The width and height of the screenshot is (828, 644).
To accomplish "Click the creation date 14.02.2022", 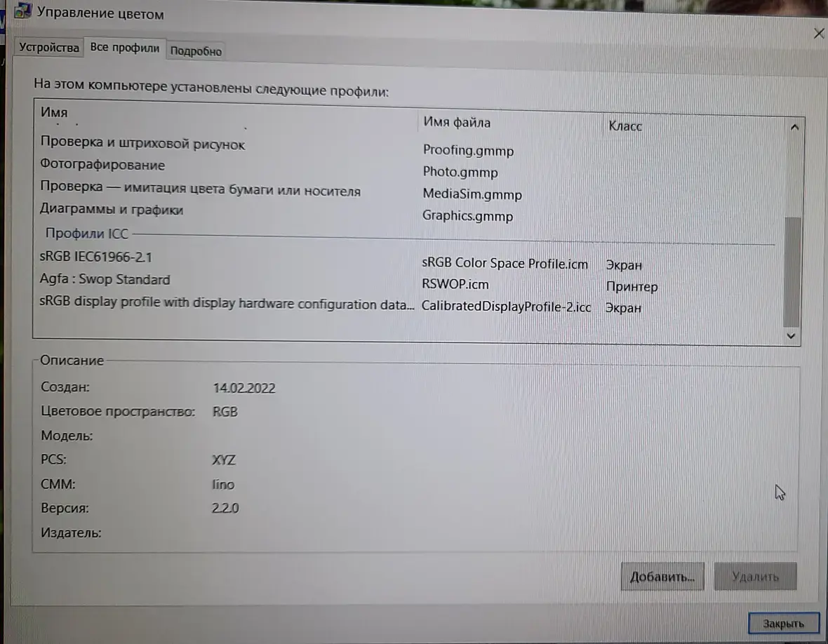I will (x=244, y=388).
